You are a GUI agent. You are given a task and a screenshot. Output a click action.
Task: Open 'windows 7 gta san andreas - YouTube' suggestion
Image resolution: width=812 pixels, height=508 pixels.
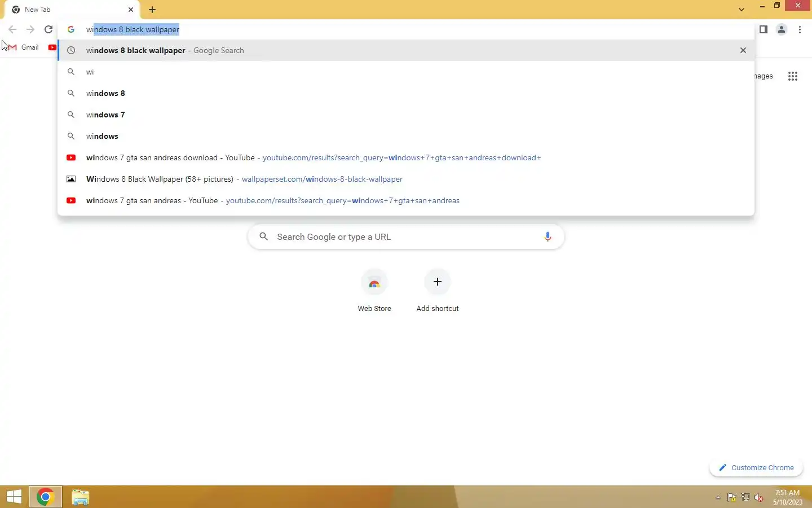coord(406,200)
